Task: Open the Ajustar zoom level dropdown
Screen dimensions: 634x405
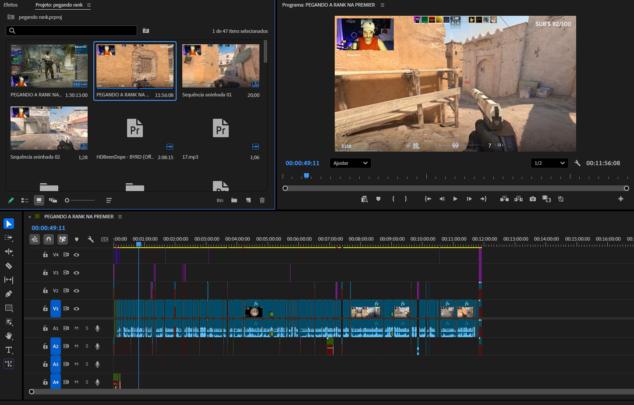Action: (x=350, y=162)
